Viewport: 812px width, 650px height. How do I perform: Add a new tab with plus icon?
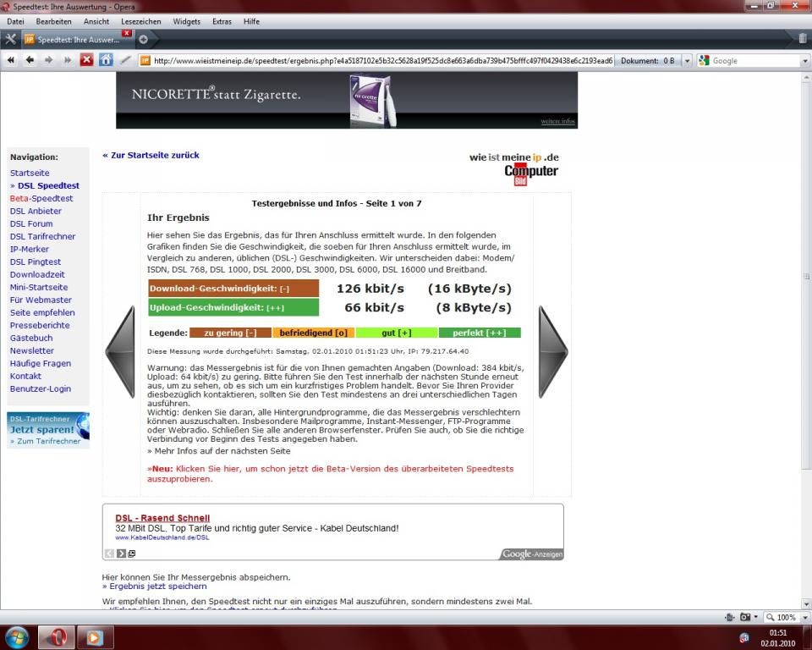coord(143,39)
